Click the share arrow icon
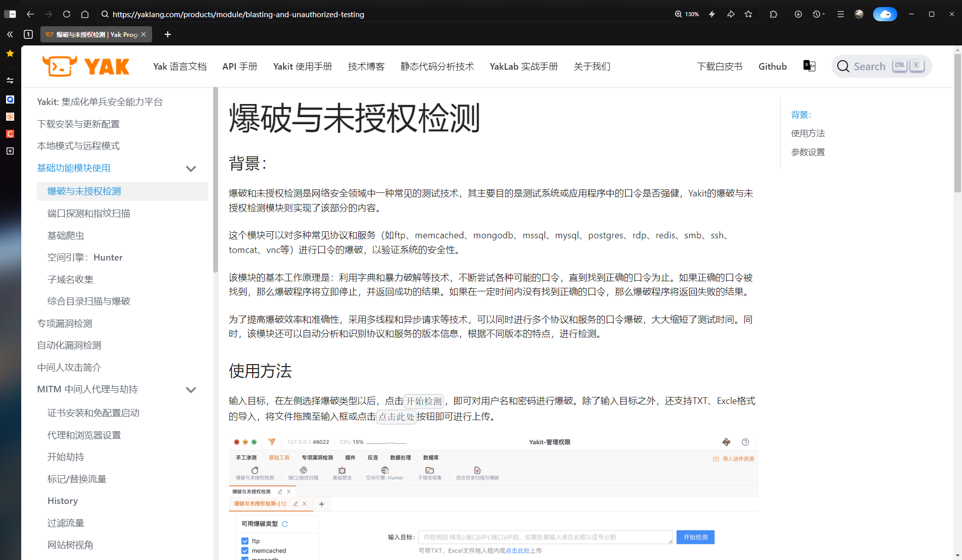 [731, 14]
